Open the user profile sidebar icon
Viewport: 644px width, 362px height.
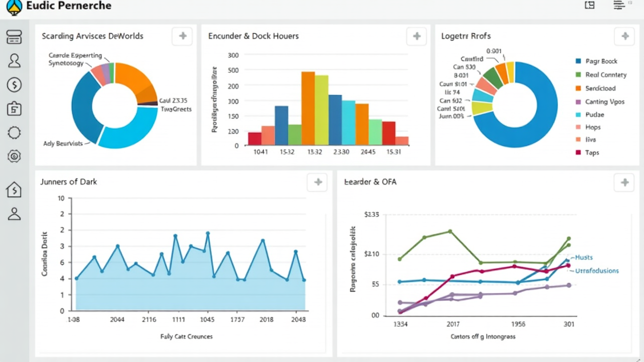click(x=14, y=61)
